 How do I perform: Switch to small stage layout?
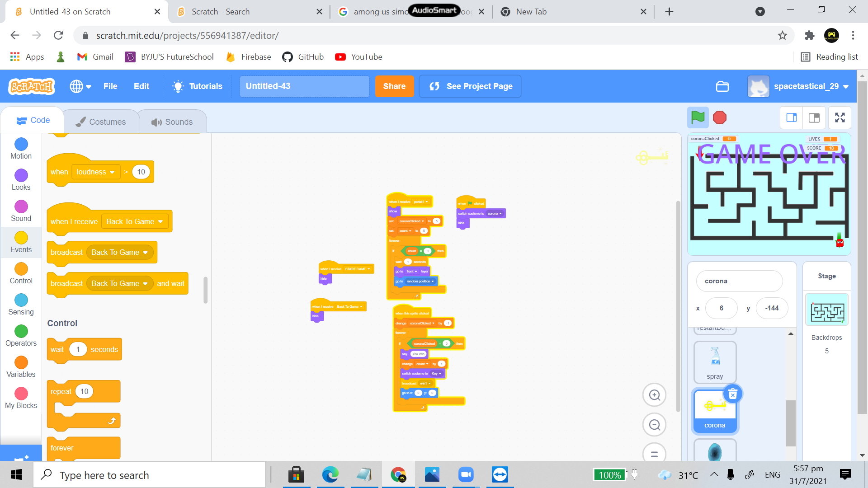pos(791,118)
